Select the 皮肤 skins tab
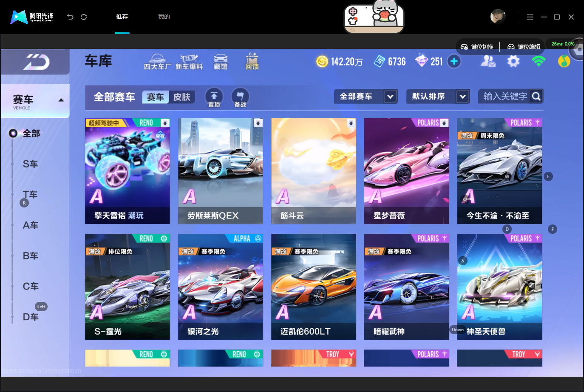584x392 pixels. pyautogui.click(x=182, y=97)
